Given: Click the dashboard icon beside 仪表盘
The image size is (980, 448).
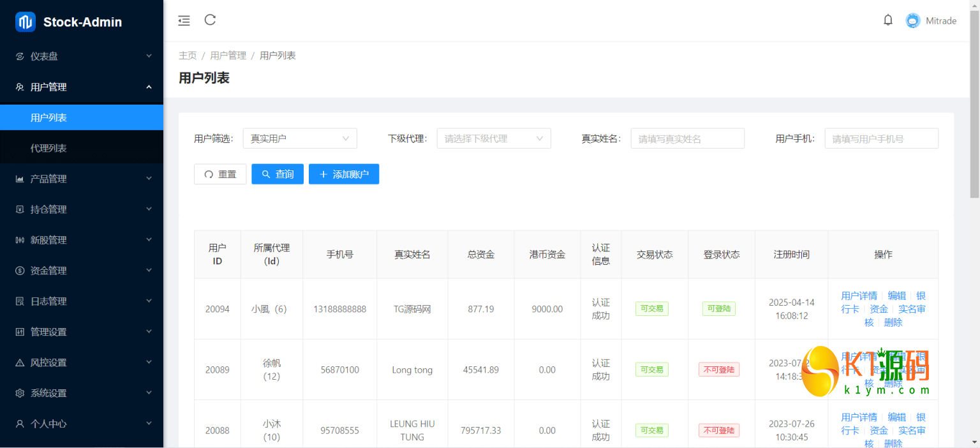Looking at the screenshot, I should 20,56.
